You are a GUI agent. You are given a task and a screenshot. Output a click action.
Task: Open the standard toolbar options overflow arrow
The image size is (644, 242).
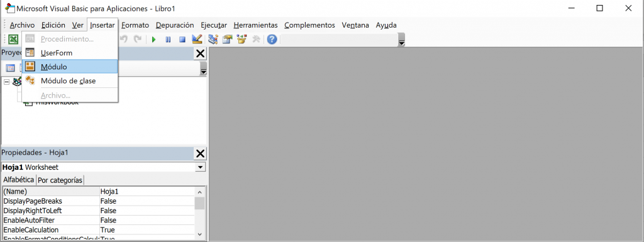(x=402, y=40)
